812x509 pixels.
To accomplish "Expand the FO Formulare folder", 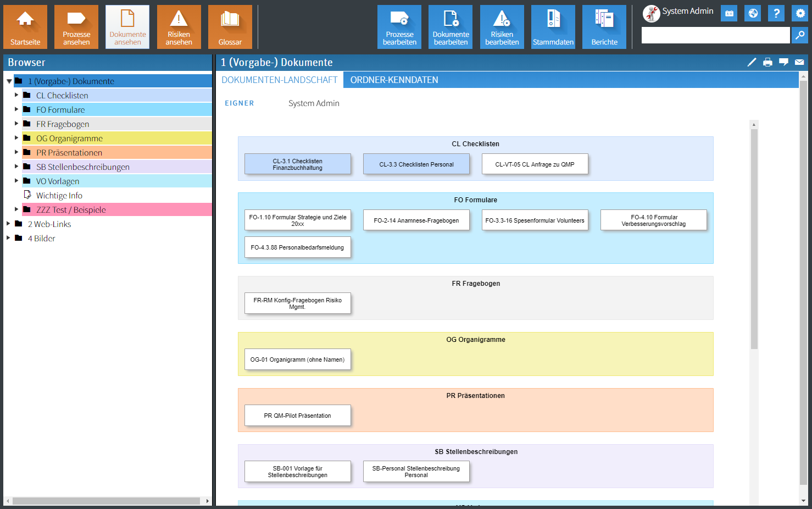I will (17, 109).
